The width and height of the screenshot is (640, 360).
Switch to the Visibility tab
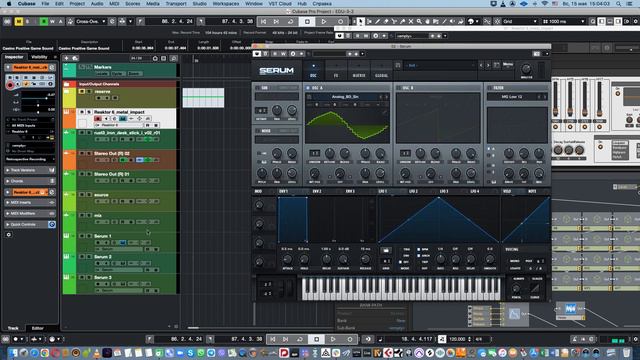tap(39, 57)
